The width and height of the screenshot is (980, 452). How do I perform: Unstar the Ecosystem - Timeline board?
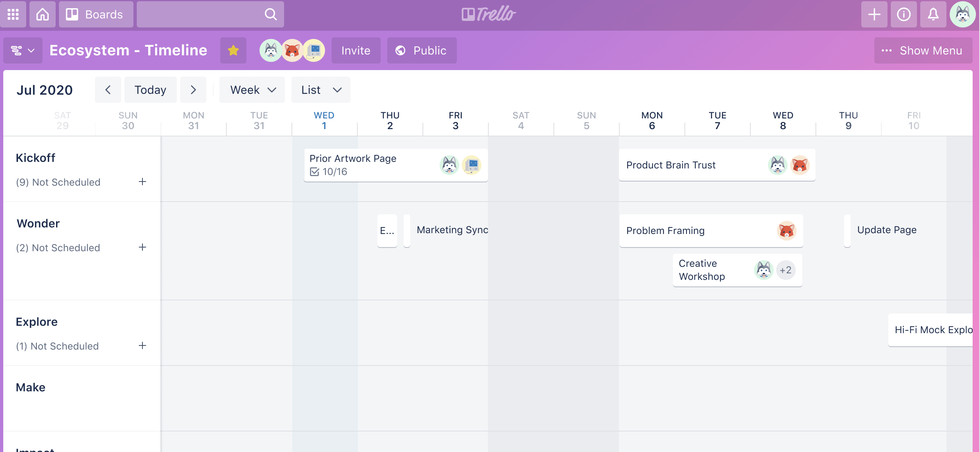point(233,50)
